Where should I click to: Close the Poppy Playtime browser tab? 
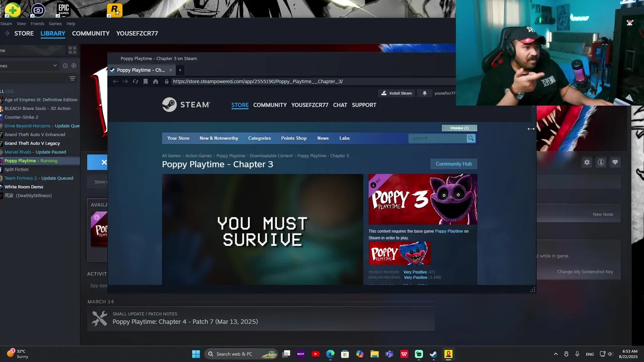point(171,70)
